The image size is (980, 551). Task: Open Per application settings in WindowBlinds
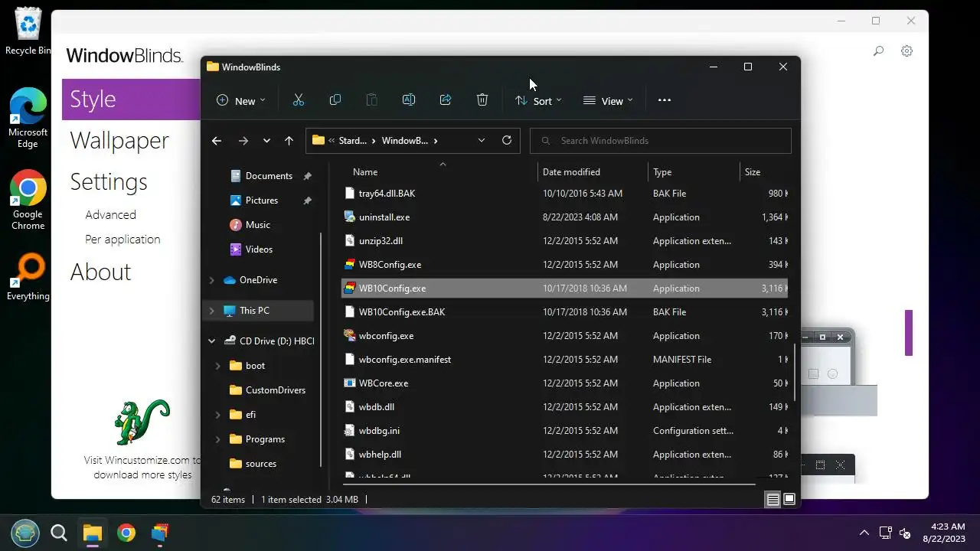[x=122, y=240]
